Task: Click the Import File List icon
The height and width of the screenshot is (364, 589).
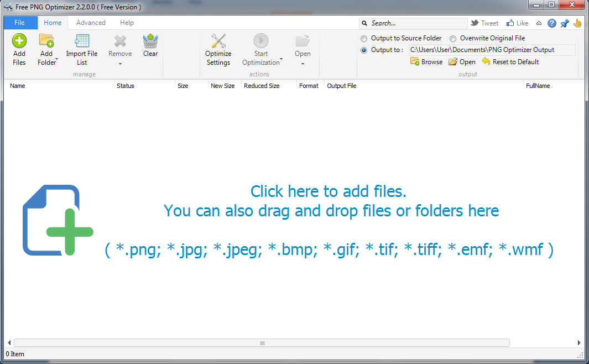Action: (82, 41)
